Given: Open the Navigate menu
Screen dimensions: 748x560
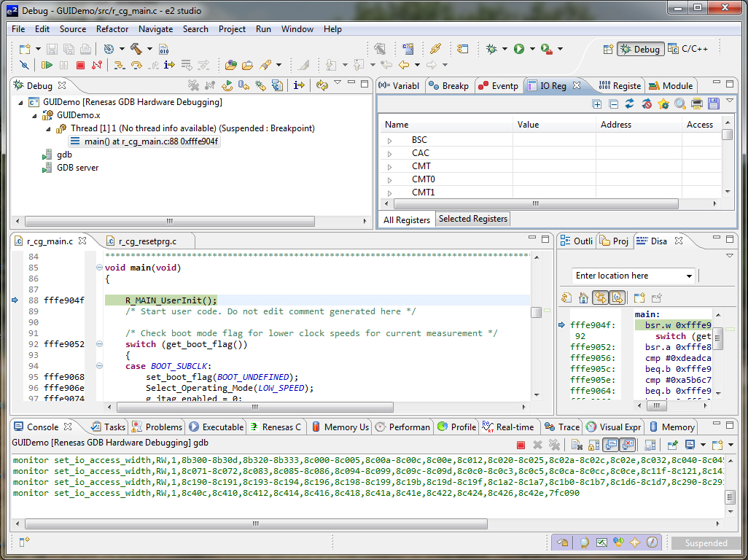Looking at the screenshot, I should click(x=155, y=29).
